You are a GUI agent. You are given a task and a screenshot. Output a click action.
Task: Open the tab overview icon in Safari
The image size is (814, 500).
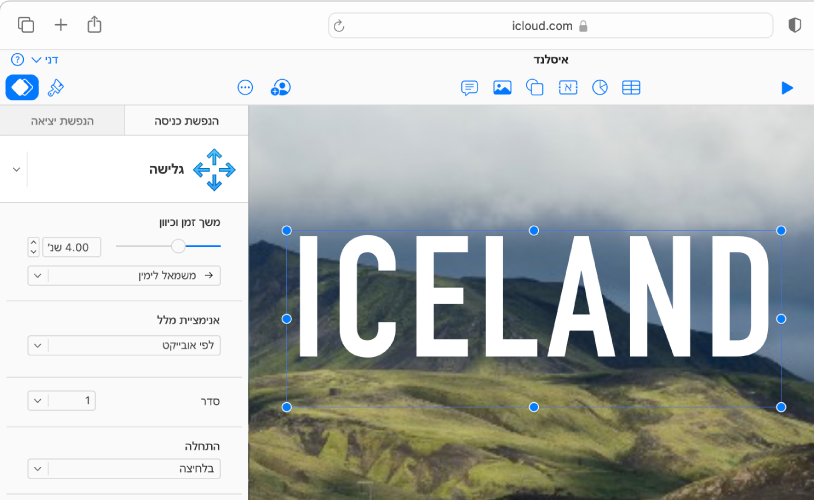25,25
